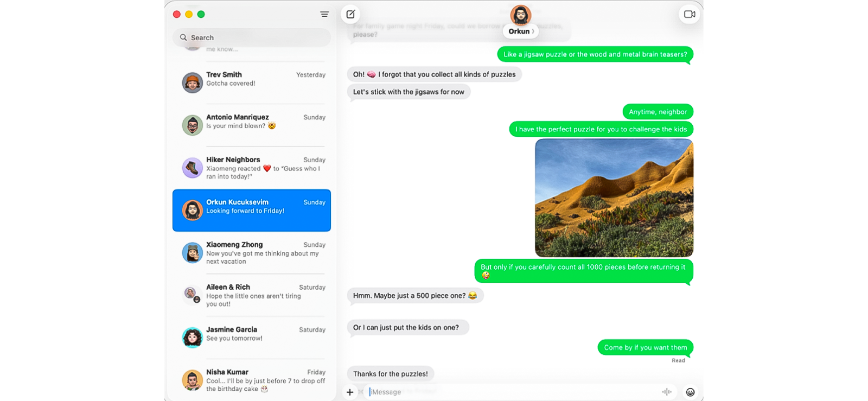
Task: Open the conversation filter menu
Action: (x=324, y=15)
